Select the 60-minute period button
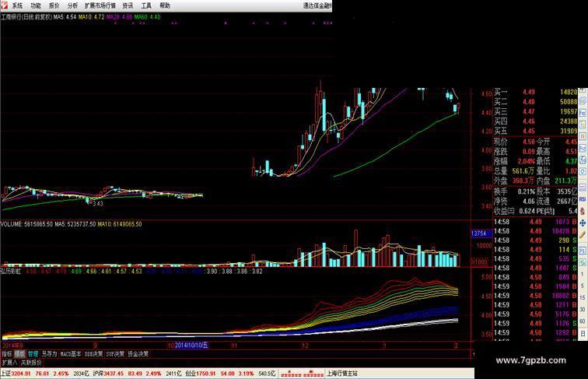 click(583, 321)
